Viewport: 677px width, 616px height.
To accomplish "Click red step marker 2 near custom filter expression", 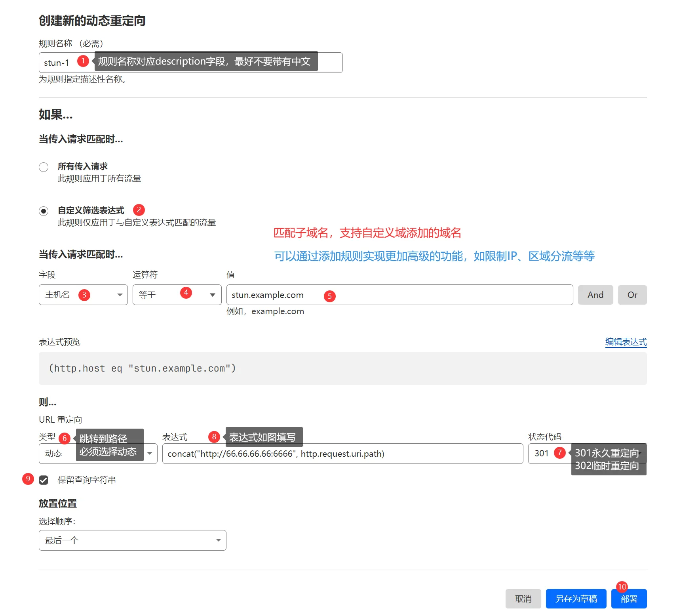I will pyautogui.click(x=139, y=210).
